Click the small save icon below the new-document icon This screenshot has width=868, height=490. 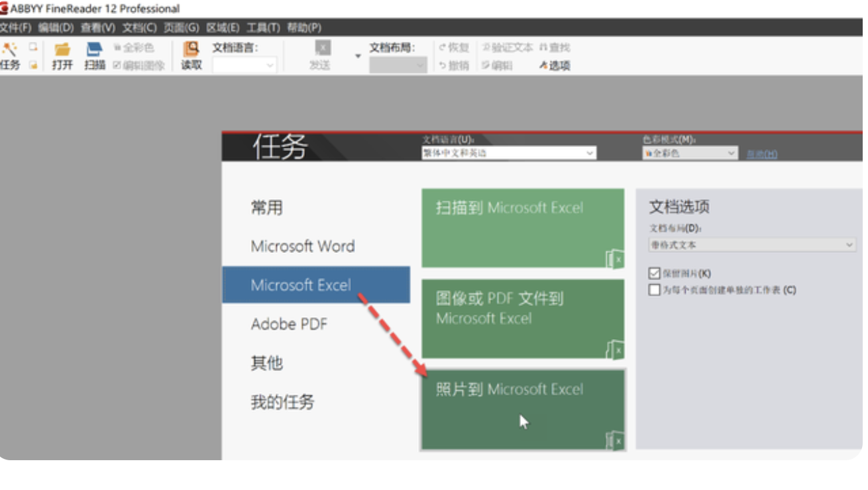(x=32, y=65)
